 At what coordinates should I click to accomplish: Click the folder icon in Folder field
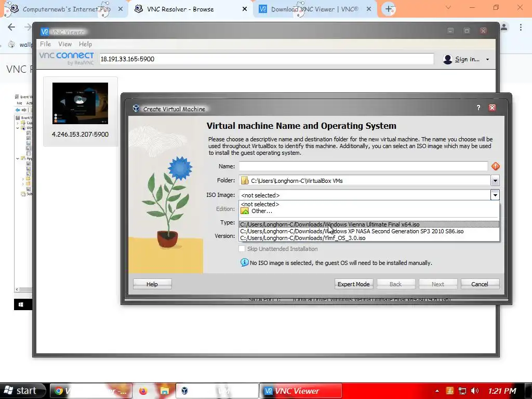tap(245, 180)
